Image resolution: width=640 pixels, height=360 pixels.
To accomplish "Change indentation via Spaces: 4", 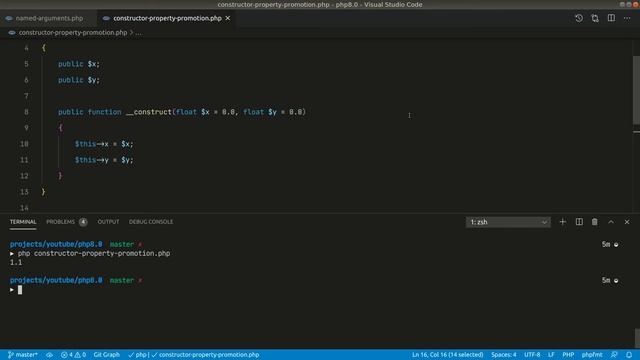I will 504,355.
